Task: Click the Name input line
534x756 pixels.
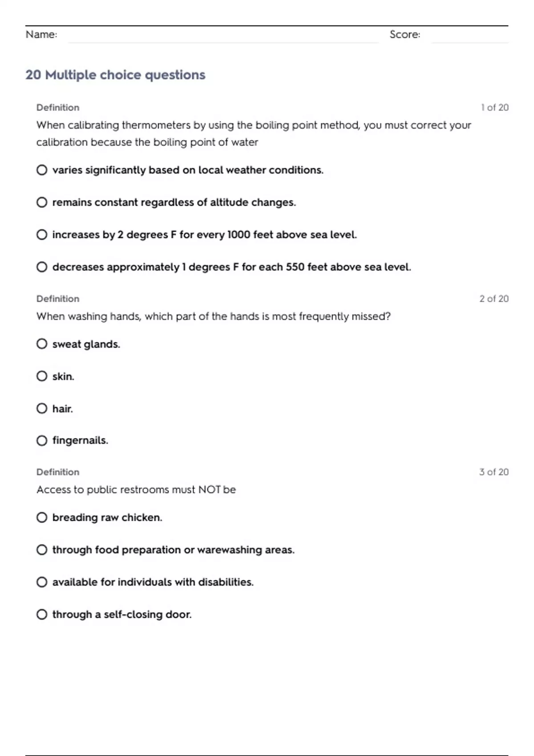Action: pos(222,36)
